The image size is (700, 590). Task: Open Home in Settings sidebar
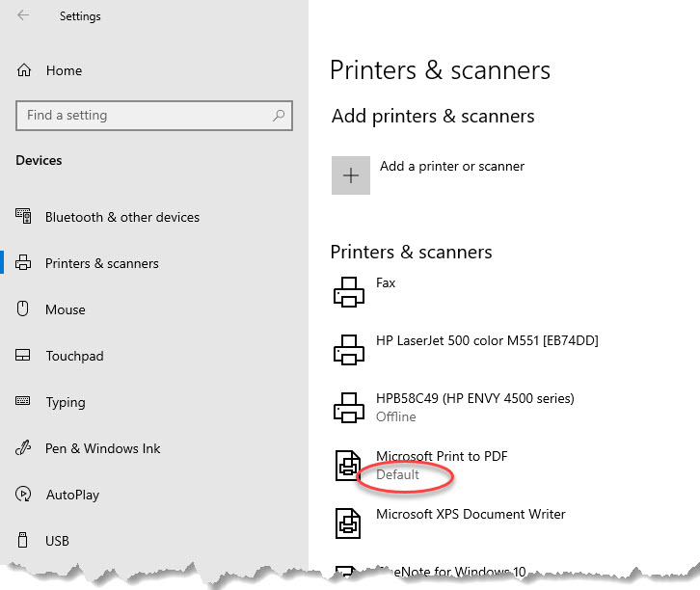tap(64, 70)
